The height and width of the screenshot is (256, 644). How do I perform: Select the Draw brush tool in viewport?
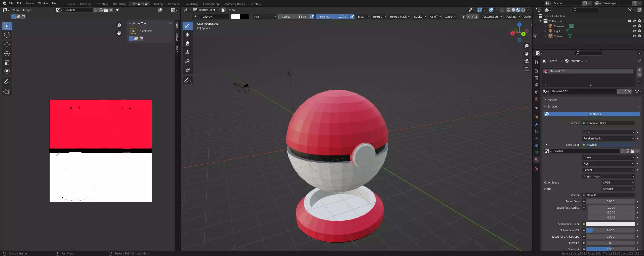coord(187,26)
